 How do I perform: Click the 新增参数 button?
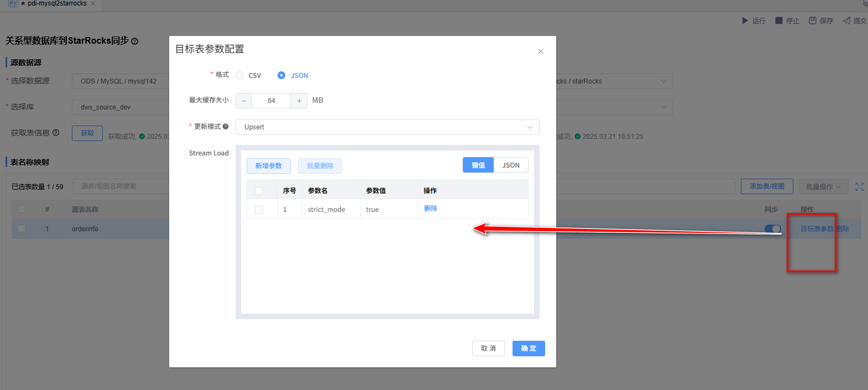268,166
